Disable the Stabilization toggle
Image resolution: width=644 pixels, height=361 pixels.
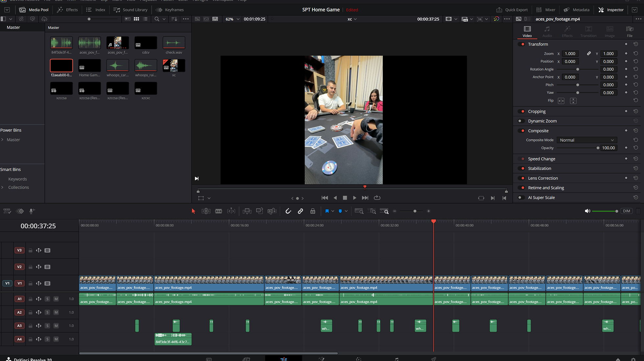click(x=521, y=168)
